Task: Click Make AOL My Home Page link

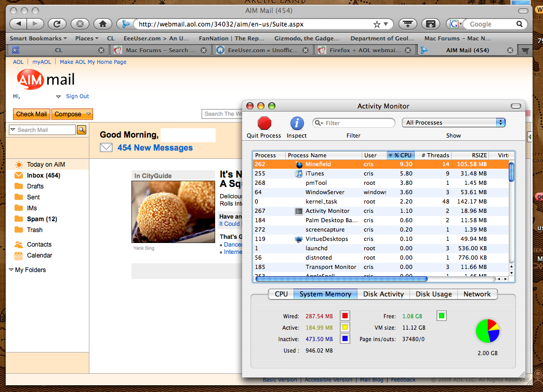Action: click(x=93, y=62)
